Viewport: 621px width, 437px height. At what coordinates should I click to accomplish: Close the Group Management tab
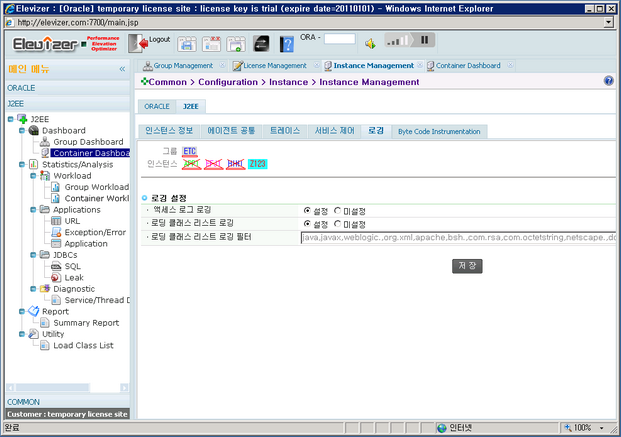(222, 65)
